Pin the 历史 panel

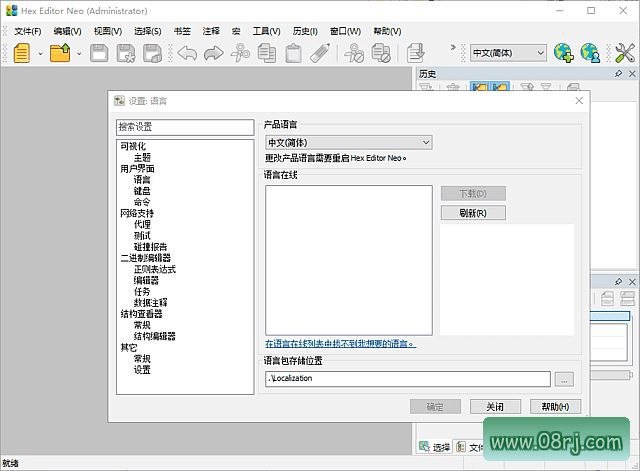[x=618, y=73]
